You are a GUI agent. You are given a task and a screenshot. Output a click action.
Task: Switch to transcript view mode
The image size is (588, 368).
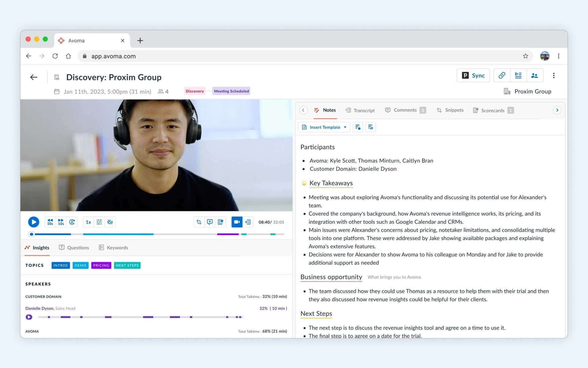(x=248, y=222)
